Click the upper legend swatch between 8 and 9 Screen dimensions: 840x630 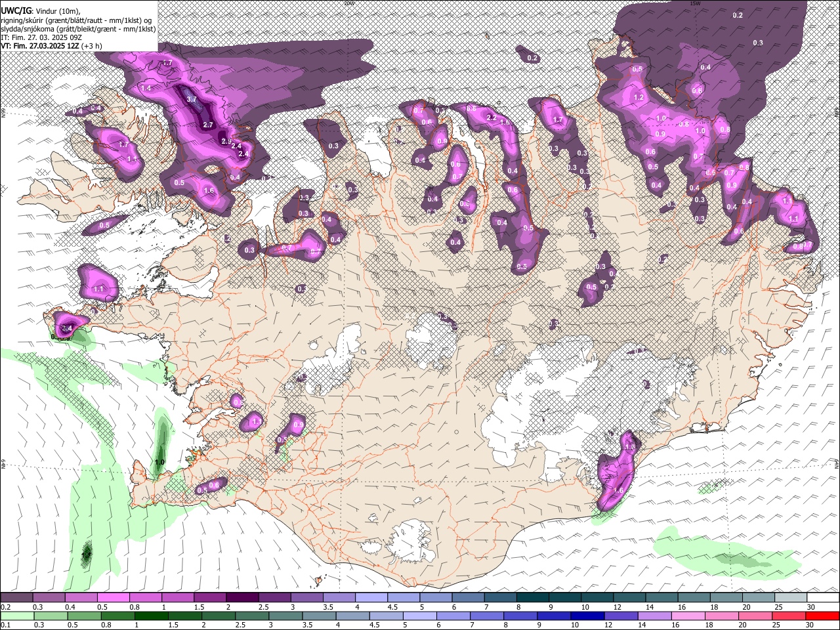[x=533, y=598]
